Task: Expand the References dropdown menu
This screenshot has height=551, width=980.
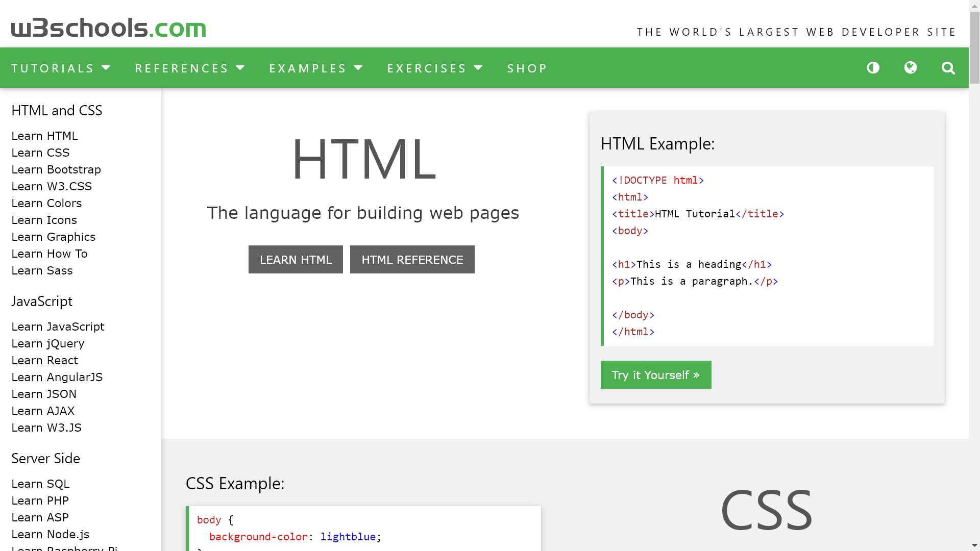Action: [190, 68]
